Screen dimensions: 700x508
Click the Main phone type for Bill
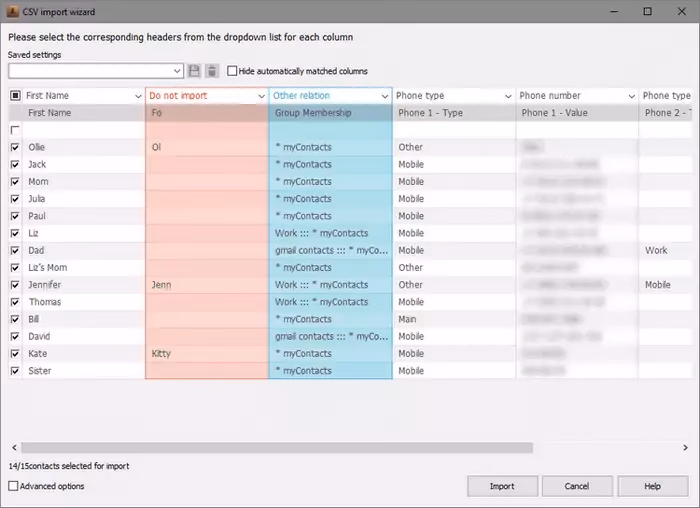(454, 319)
